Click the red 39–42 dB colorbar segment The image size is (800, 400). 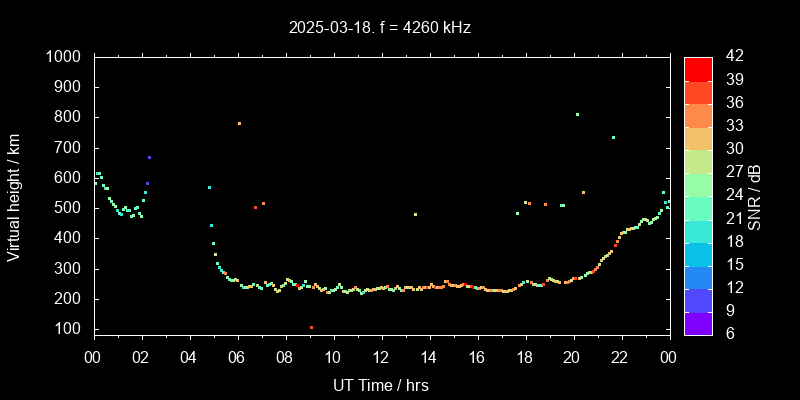tap(698, 68)
